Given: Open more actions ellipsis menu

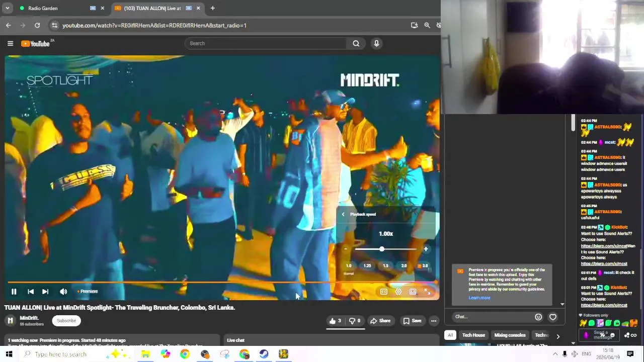Looking at the screenshot, I should pyautogui.click(x=434, y=321).
